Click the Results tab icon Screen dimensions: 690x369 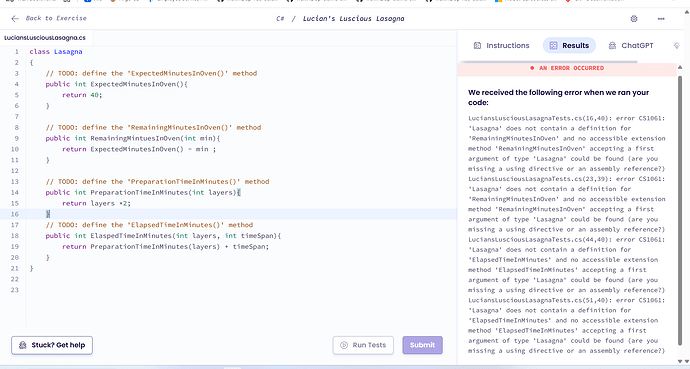click(x=553, y=45)
